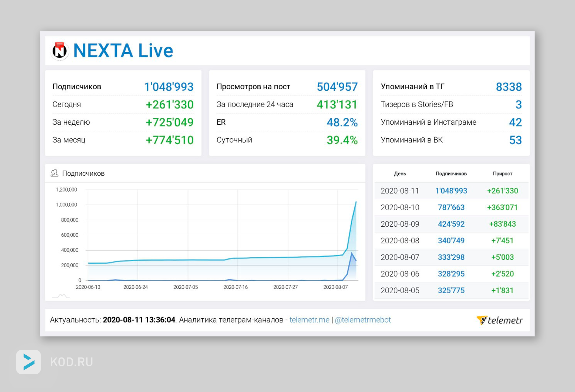Click the subscribers people icon above chart
This screenshot has width=575, height=392.
(55, 173)
